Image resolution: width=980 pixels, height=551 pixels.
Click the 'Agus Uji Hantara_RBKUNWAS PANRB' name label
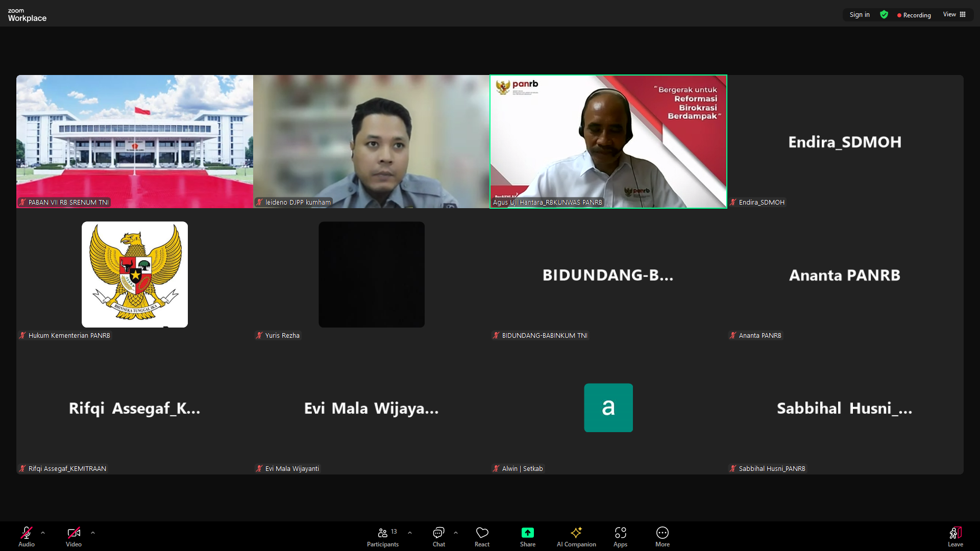point(548,203)
